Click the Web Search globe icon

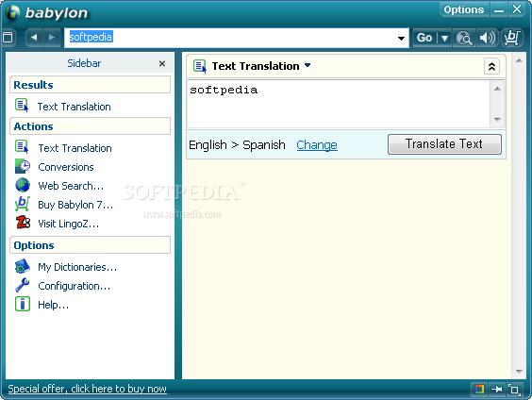pyautogui.click(x=23, y=185)
